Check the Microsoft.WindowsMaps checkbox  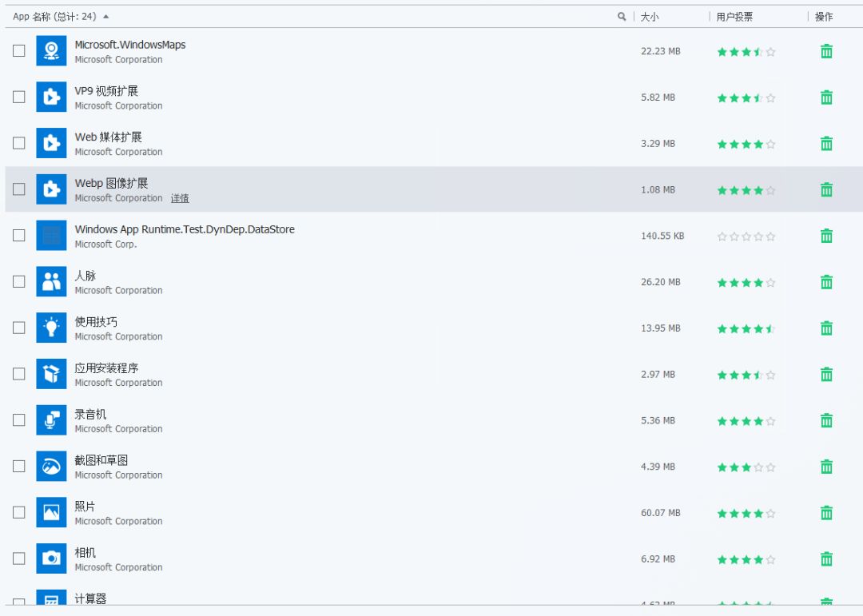tap(18, 50)
